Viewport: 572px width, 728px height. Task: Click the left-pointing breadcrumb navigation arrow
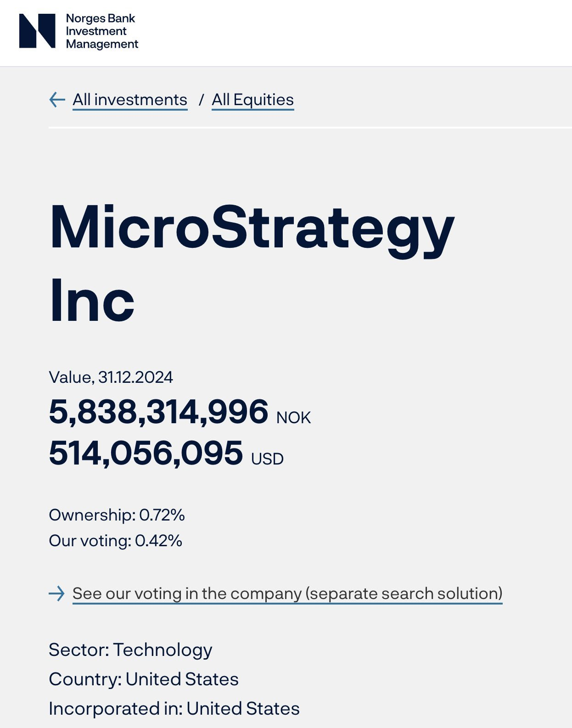click(x=56, y=100)
